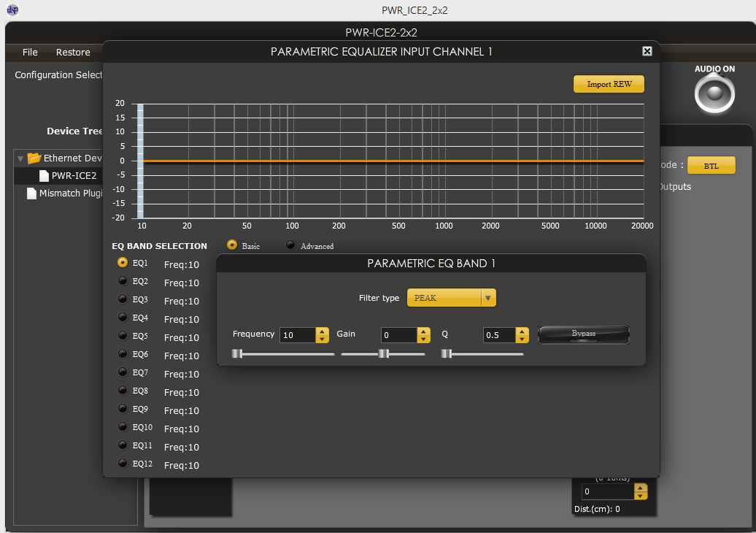Screen dimensions: 756x533
Task: Select the EQ12 band radio button
Action: (x=123, y=464)
